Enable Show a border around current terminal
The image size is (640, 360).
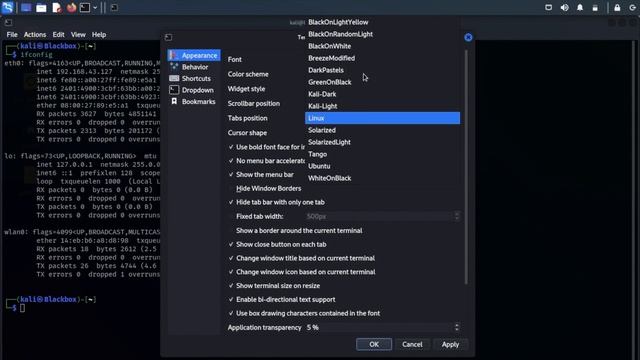coord(231,231)
